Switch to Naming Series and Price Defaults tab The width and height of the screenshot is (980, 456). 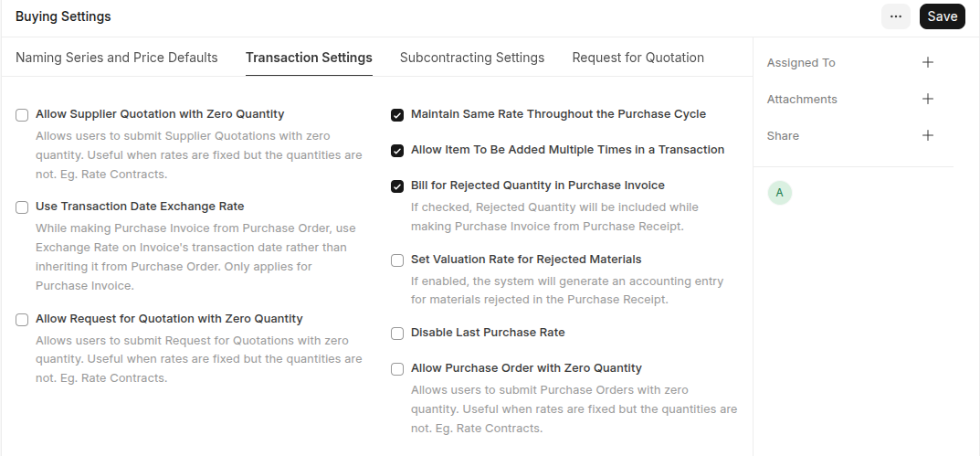pyautogui.click(x=117, y=58)
